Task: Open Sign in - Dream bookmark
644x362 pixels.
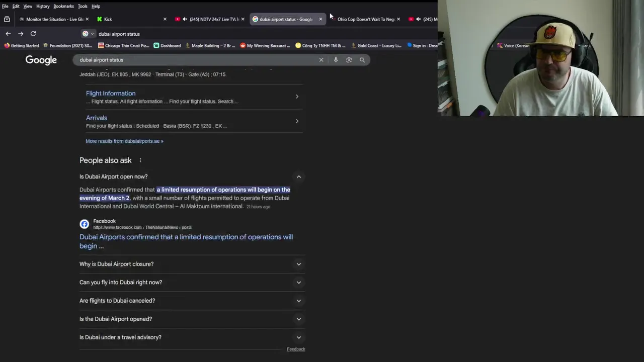Action: pos(422,46)
